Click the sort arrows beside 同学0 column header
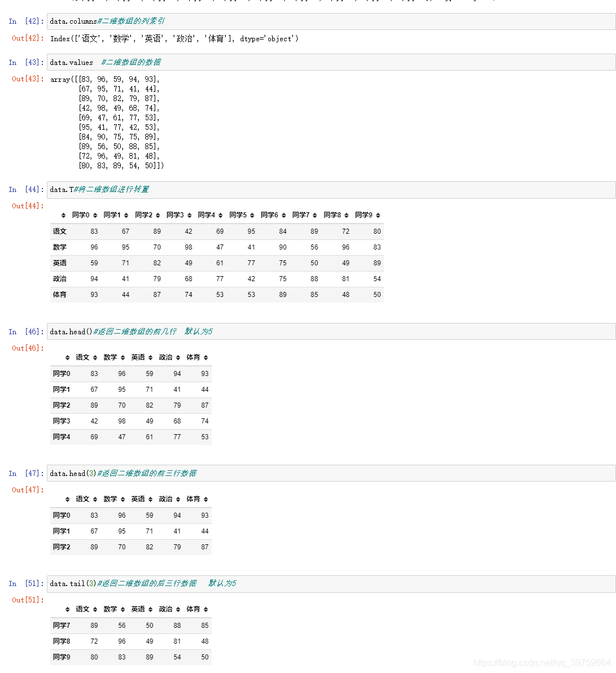The width and height of the screenshot is (616, 673). (x=95, y=216)
